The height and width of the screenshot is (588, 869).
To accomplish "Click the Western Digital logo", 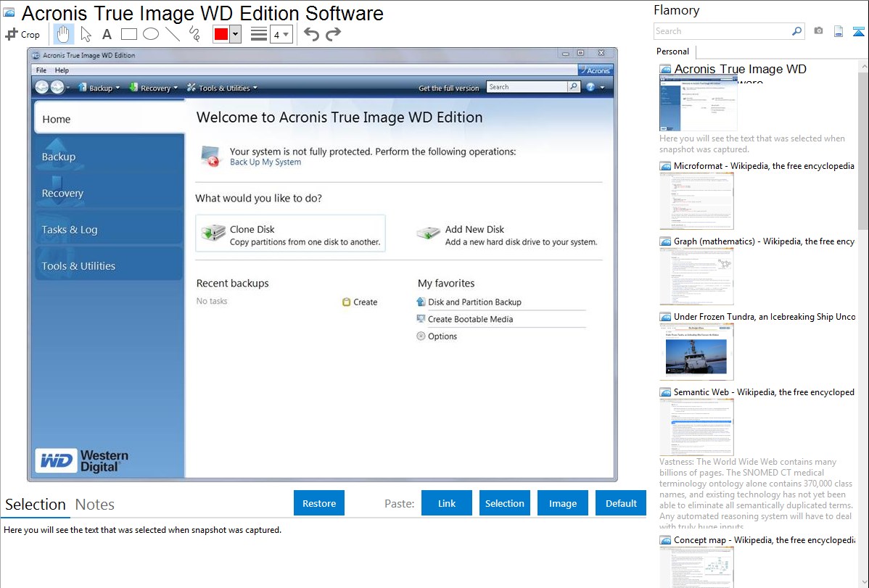I will pyautogui.click(x=81, y=460).
